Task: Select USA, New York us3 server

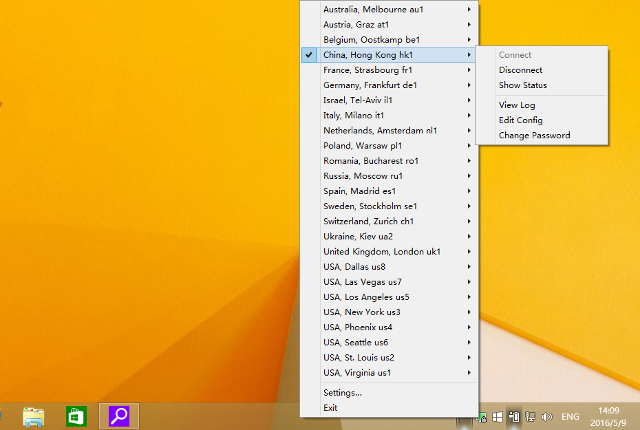Action: pos(389,312)
